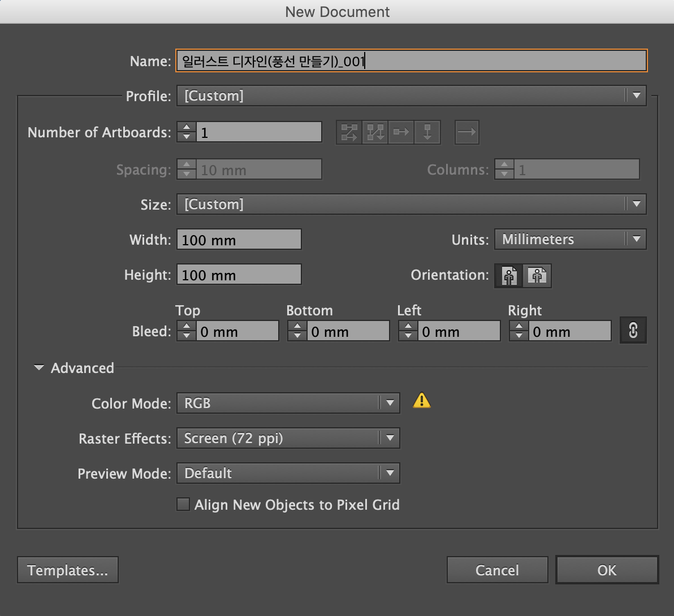
Task: Increase Left bleed value
Action: click(x=408, y=326)
